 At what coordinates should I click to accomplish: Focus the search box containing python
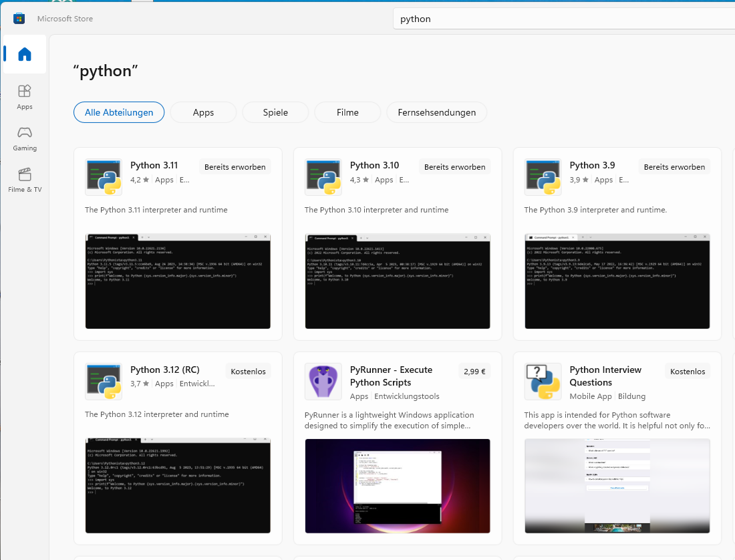click(564, 19)
